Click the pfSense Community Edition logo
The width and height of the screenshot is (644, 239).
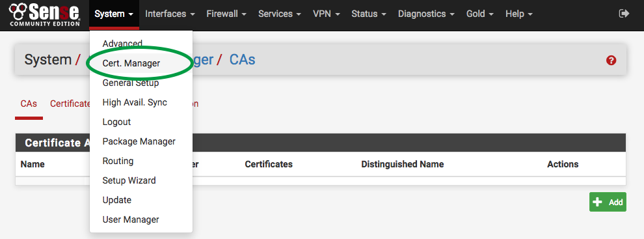click(45, 14)
